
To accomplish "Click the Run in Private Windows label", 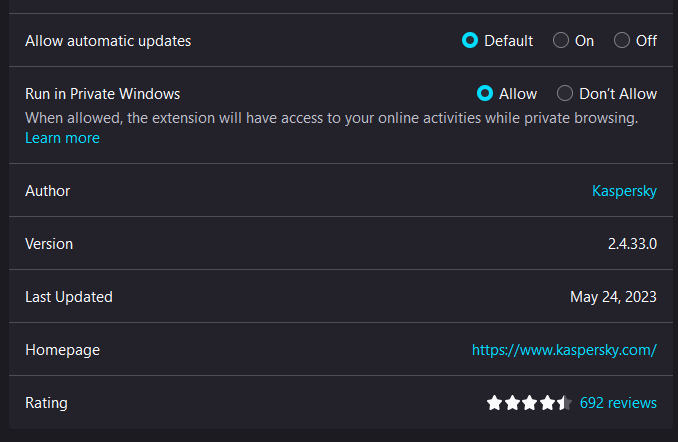I will pos(102,94).
